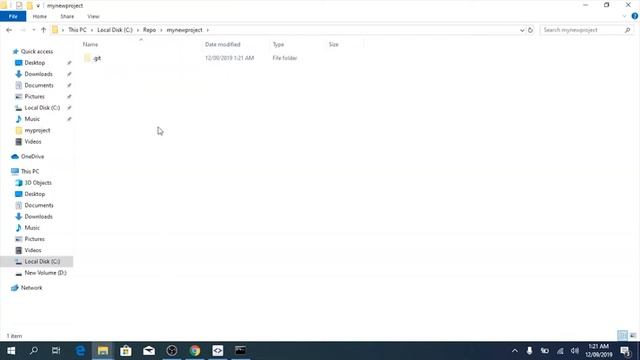Select OneDrive in navigation pane

(32, 156)
